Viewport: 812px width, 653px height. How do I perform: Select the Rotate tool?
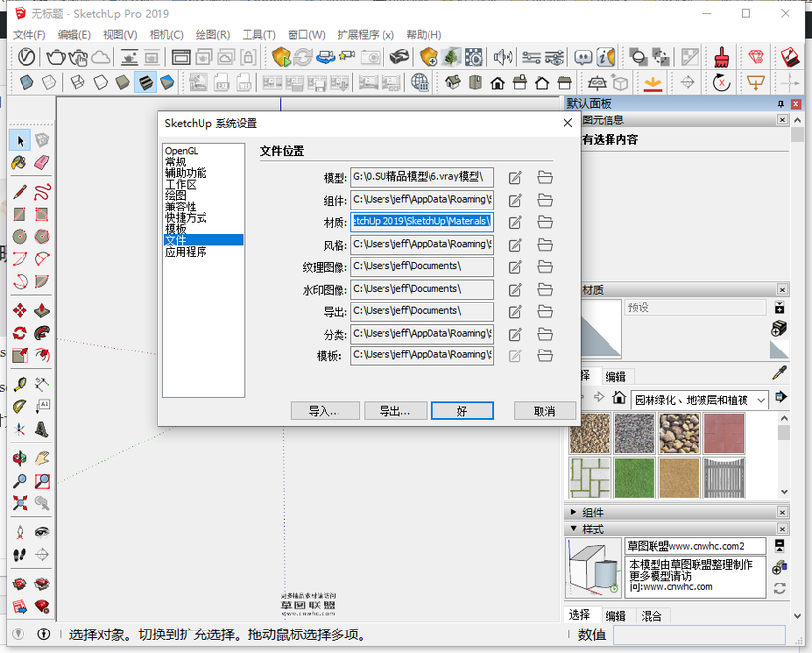tap(20, 333)
